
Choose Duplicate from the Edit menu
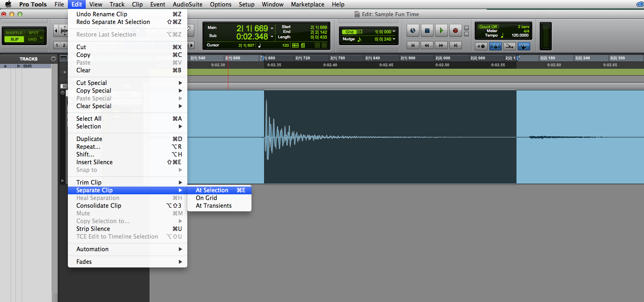click(128, 139)
